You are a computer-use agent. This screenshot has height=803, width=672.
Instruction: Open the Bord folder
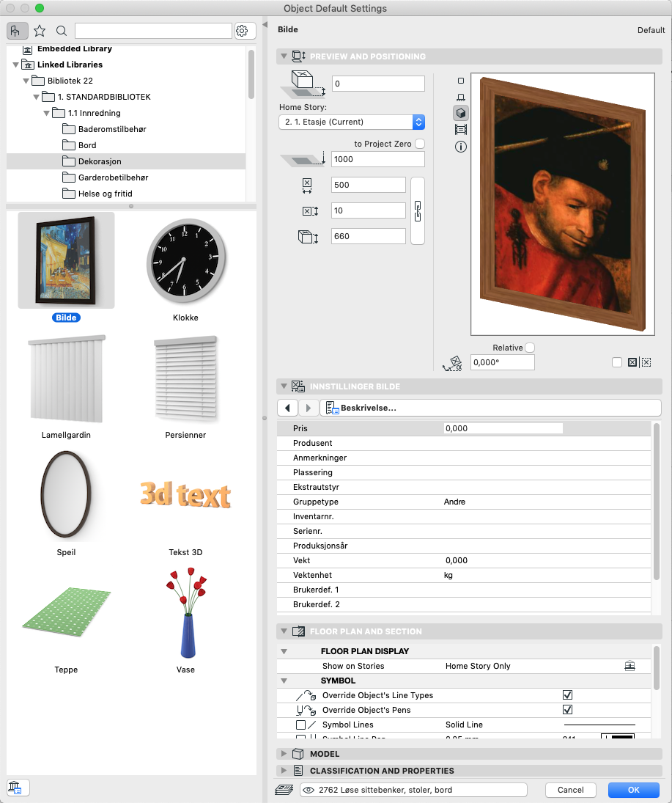click(126, 145)
